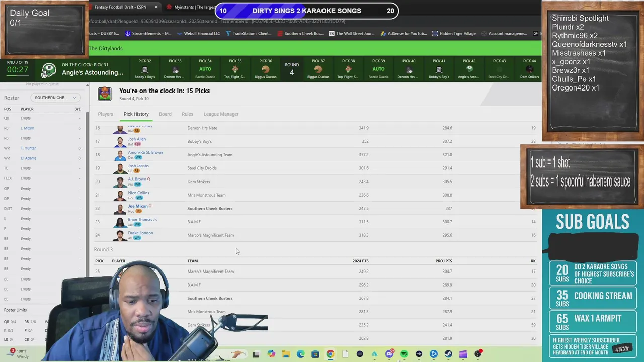Open Task View from the taskbar

click(256, 354)
